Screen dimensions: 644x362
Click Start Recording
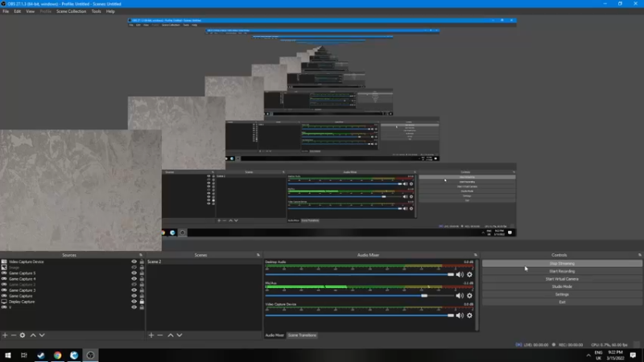562,271
